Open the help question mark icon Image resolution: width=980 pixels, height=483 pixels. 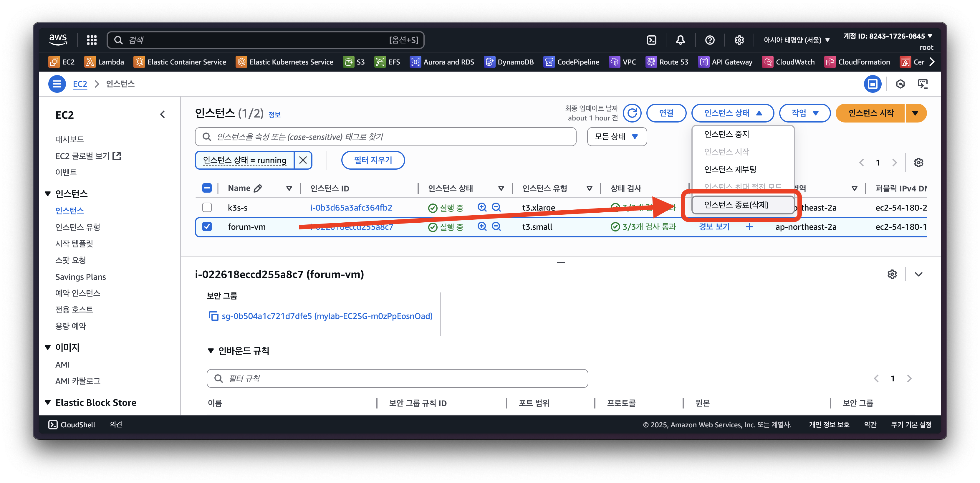tap(709, 40)
